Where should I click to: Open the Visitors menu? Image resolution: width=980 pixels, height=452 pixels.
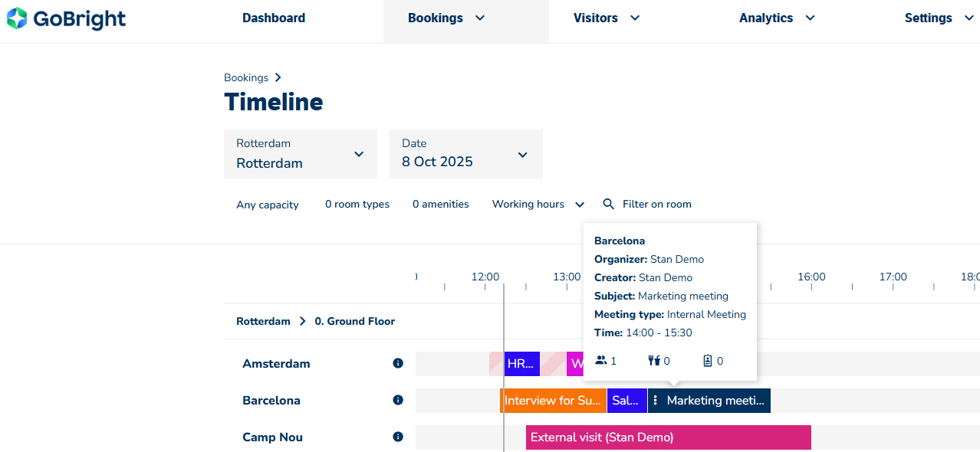(x=607, y=18)
